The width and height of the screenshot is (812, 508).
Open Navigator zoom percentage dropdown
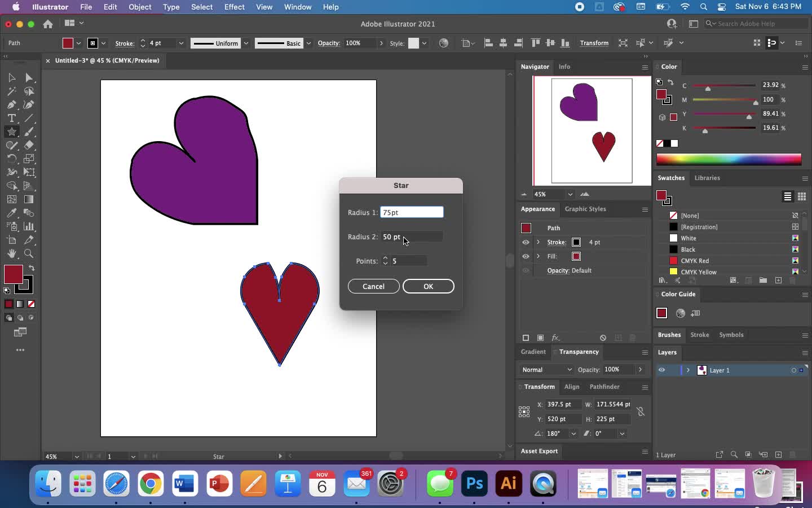(x=570, y=194)
